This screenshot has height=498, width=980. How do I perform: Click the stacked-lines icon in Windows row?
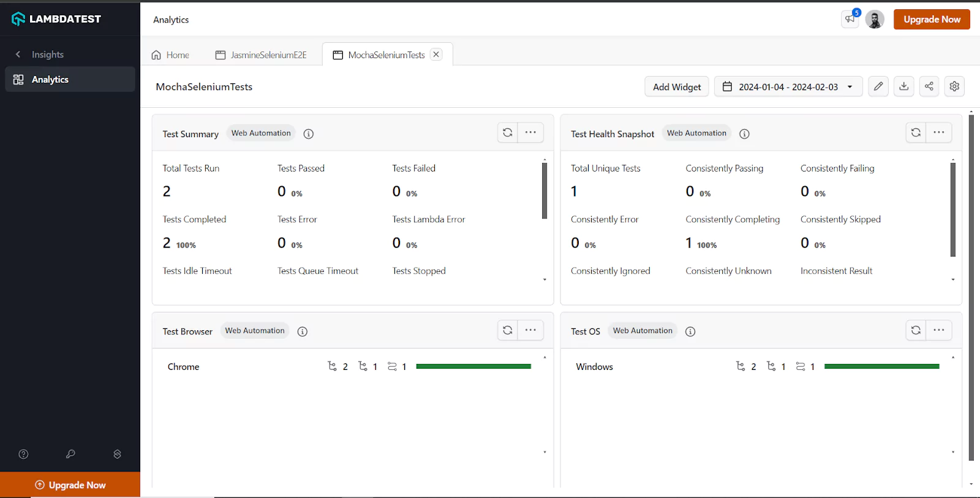[801, 366]
